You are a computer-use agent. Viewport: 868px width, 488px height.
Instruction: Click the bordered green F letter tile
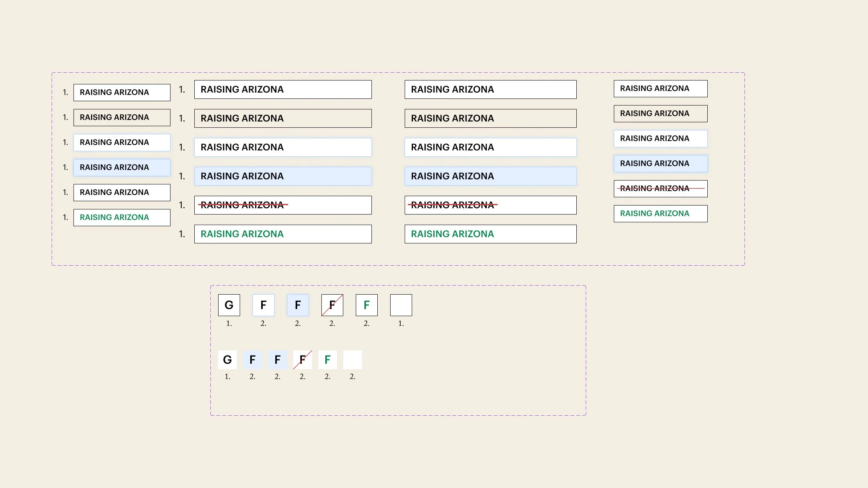click(x=367, y=305)
